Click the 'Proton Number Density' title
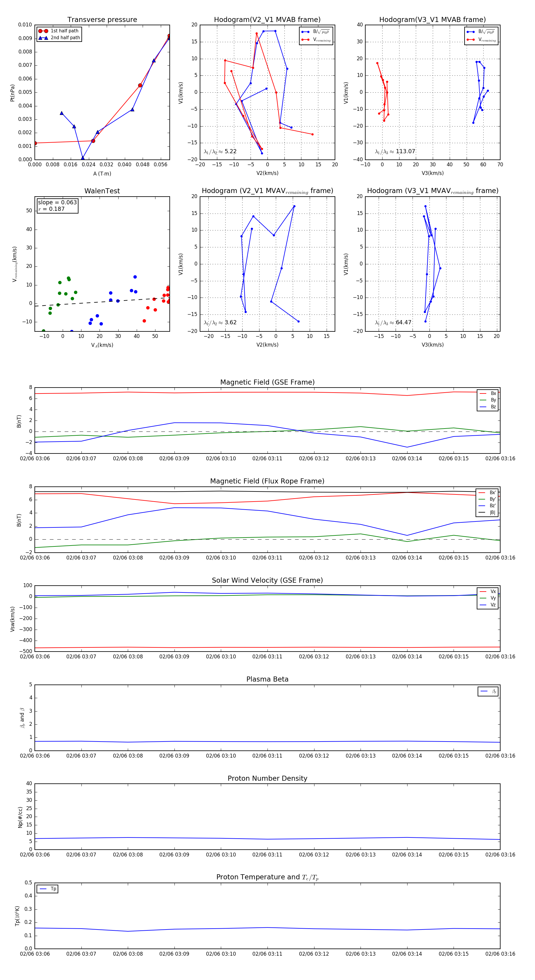Screen dimensions: 535x980 [267, 778]
